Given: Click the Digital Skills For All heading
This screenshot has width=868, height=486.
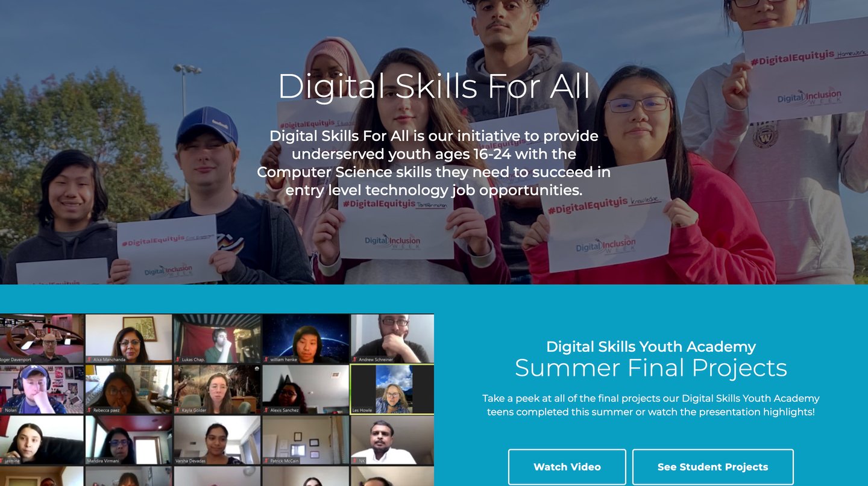Looking at the screenshot, I should coord(434,86).
